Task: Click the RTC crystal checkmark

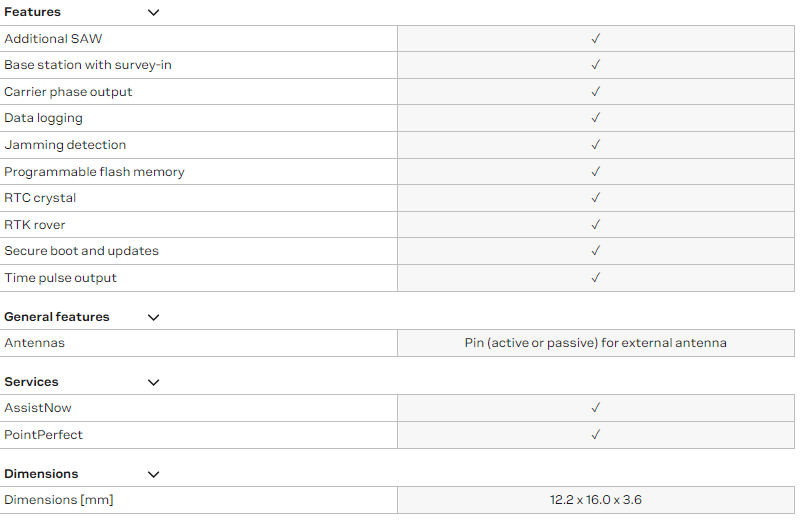Action: click(595, 198)
